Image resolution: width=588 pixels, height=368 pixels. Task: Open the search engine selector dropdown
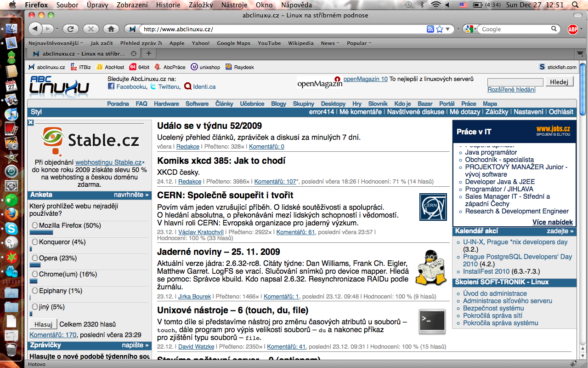470,29
